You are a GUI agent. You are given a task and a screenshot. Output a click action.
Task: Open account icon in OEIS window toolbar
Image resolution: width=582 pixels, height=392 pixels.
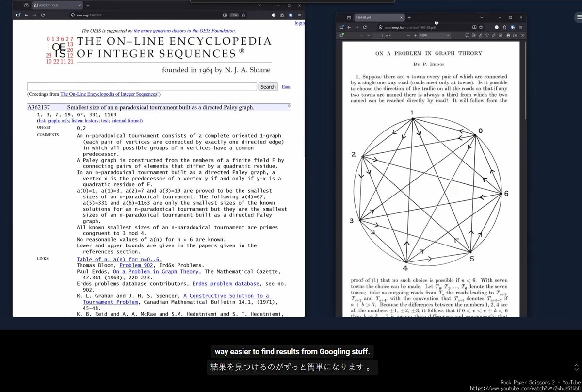[x=274, y=15]
